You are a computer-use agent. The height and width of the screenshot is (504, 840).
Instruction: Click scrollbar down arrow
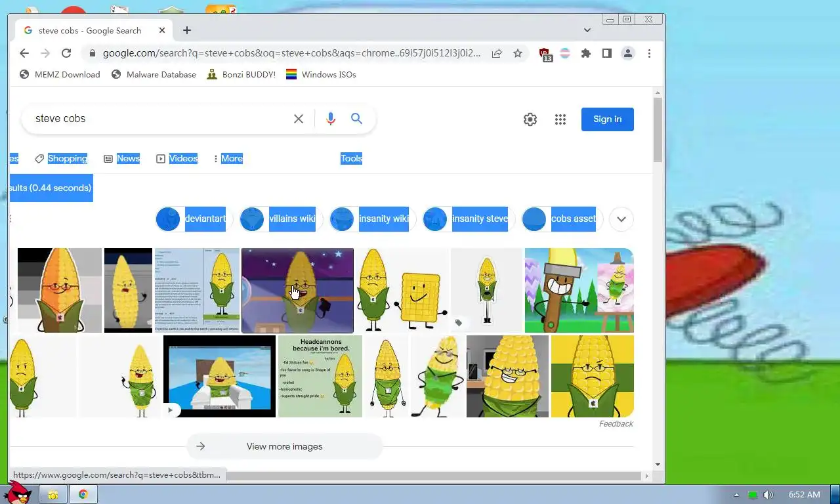click(658, 465)
